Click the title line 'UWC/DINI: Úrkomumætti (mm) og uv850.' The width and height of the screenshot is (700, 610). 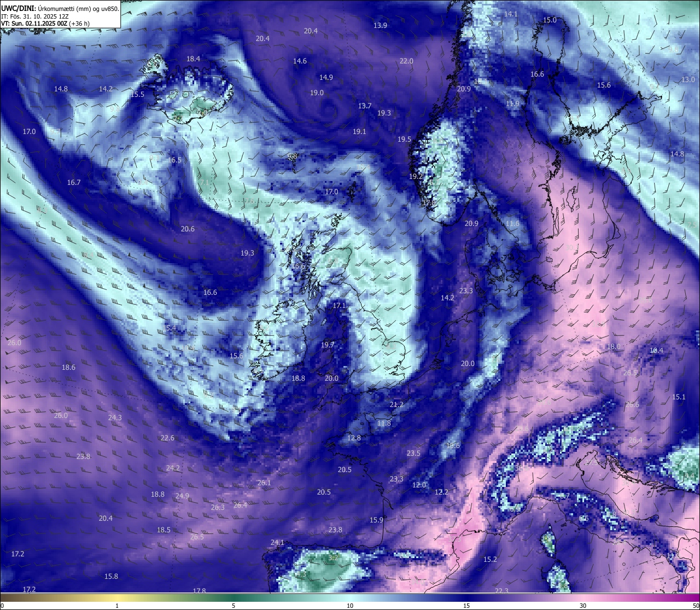[60, 9]
